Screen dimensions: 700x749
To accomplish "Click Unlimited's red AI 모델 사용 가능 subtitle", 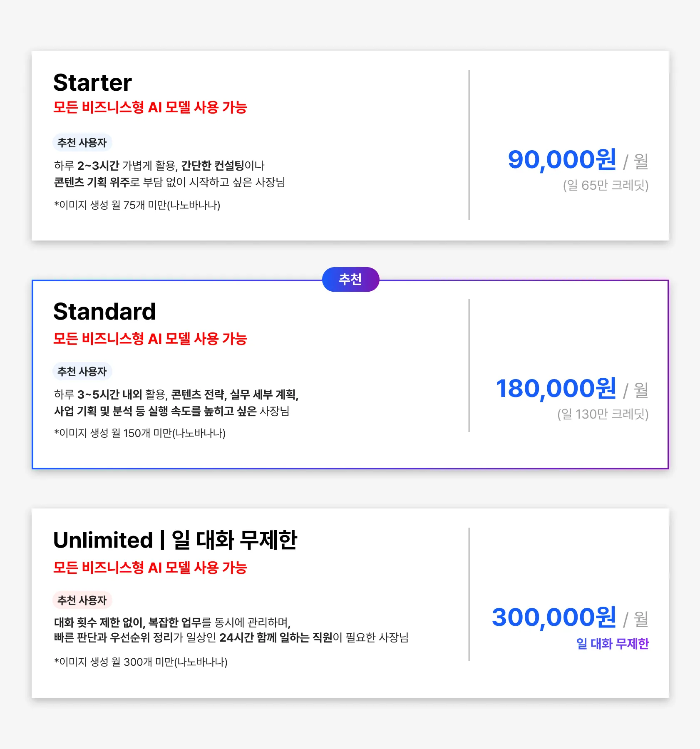I will click(150, 568).
